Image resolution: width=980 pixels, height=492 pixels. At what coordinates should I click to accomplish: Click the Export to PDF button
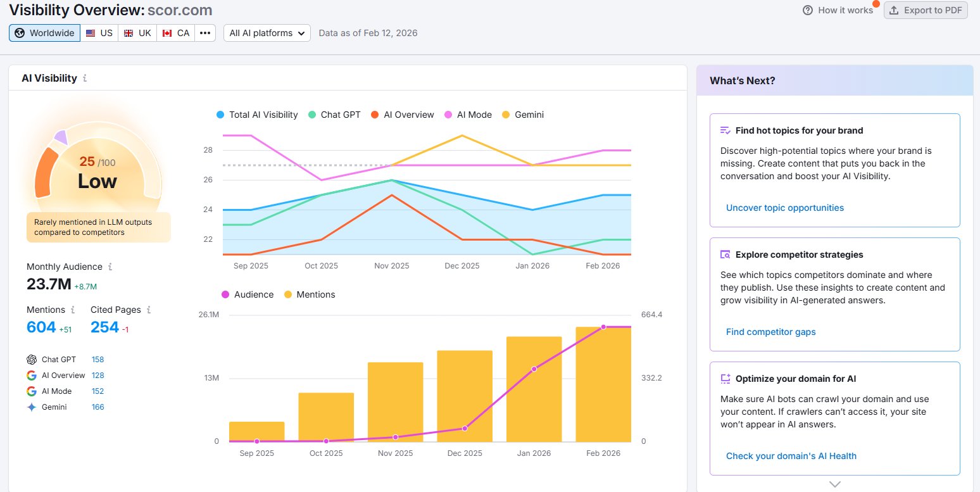926,10
